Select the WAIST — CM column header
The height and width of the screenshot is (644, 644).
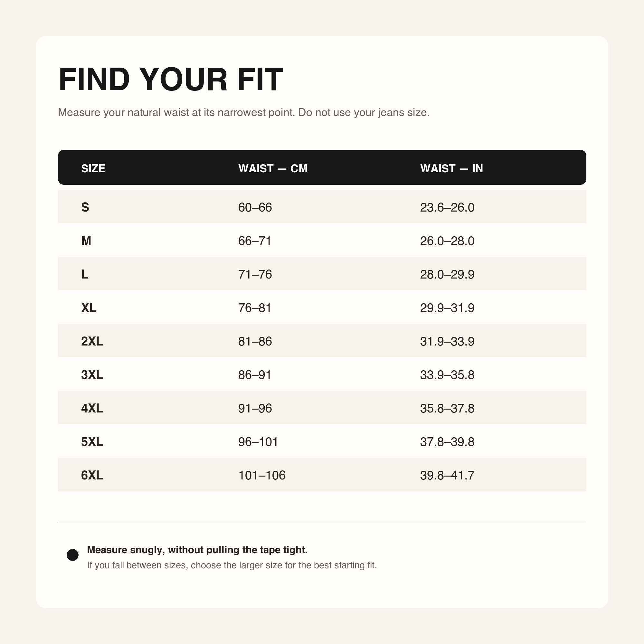273,168
